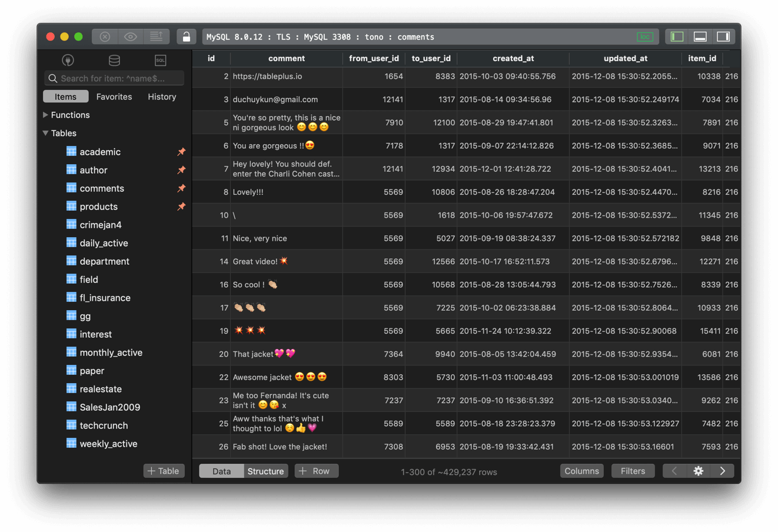Add a new row with + Row
The height and width of the screenshot is (532, 778).
316,471
